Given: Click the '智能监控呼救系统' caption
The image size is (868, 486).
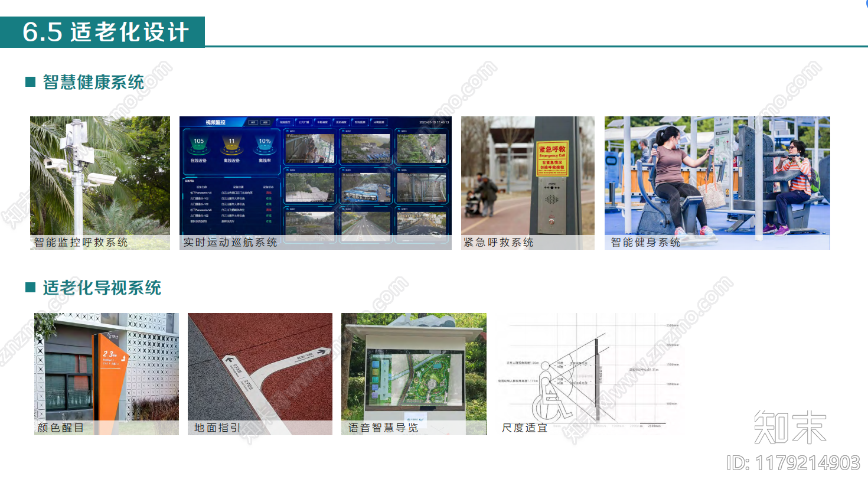Looking at the screenshot, I should [x=81, y=242].
